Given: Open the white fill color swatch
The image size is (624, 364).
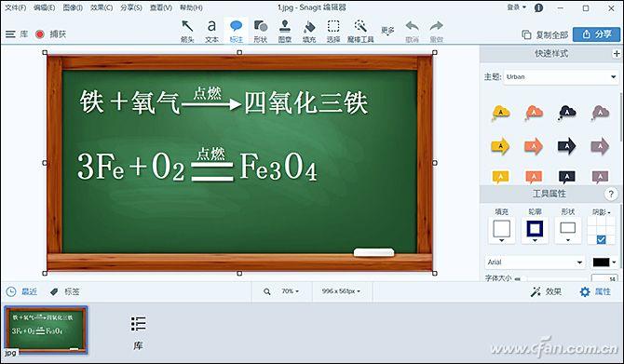Looking at the screenshot, I should pos(501,230).
